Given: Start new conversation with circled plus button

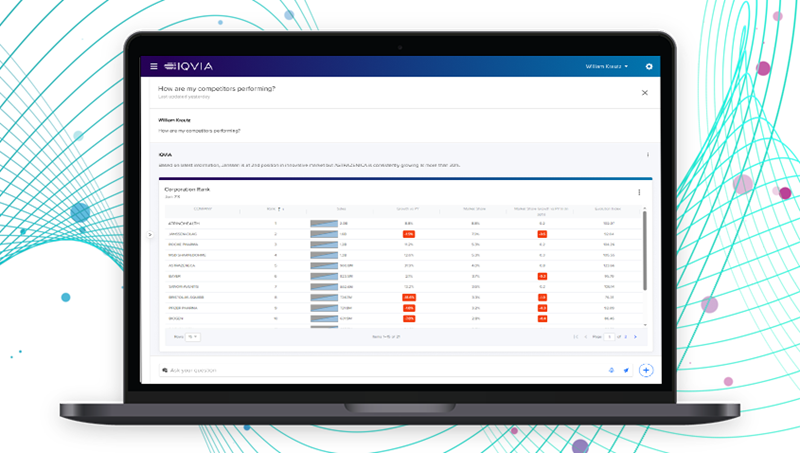Looking at the screenshot, I should click(646, 370).
